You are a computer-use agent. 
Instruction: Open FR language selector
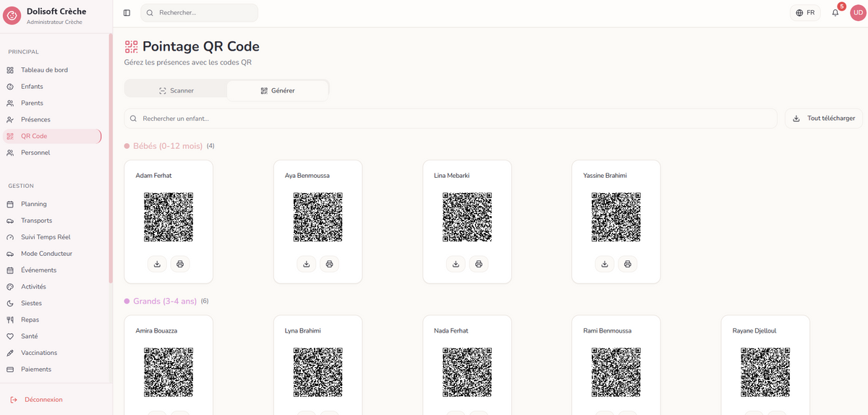tap(805, 13)
